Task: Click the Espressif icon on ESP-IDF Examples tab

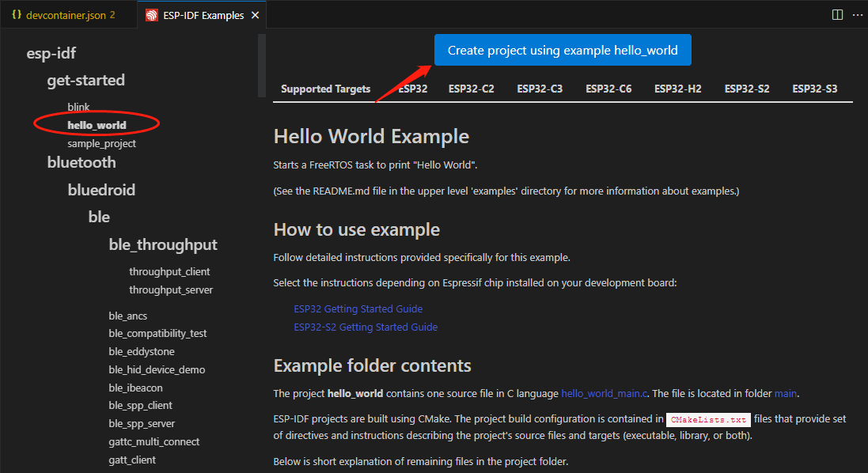Action: point(152,15)
